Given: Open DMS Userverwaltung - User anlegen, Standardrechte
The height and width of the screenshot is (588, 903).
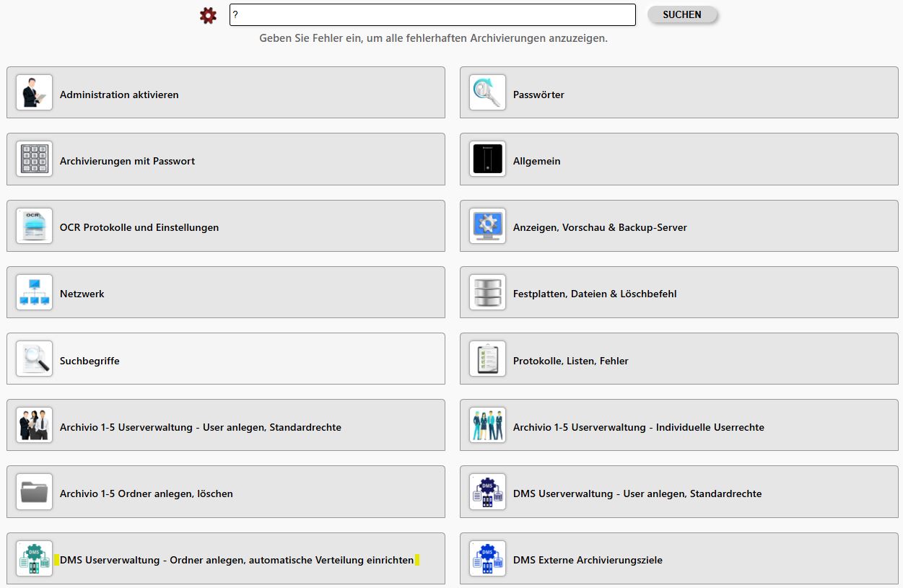Looking at the screenshot, I should pos(637,493).
